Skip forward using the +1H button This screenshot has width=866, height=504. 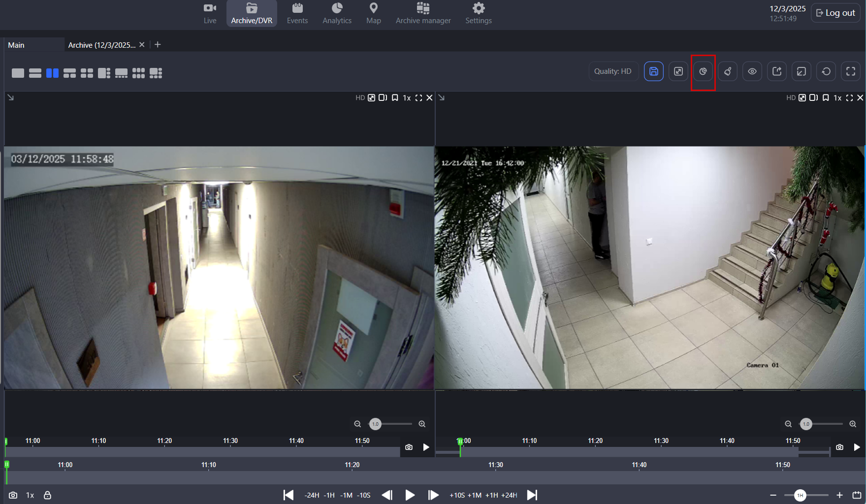[491, 495]
